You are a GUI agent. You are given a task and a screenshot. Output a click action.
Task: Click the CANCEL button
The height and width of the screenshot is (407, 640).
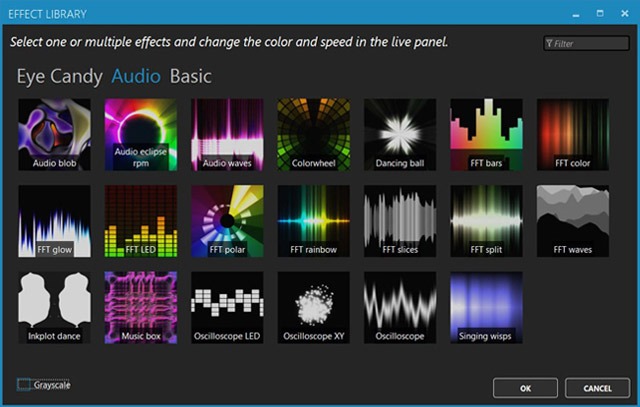[598, 388]
